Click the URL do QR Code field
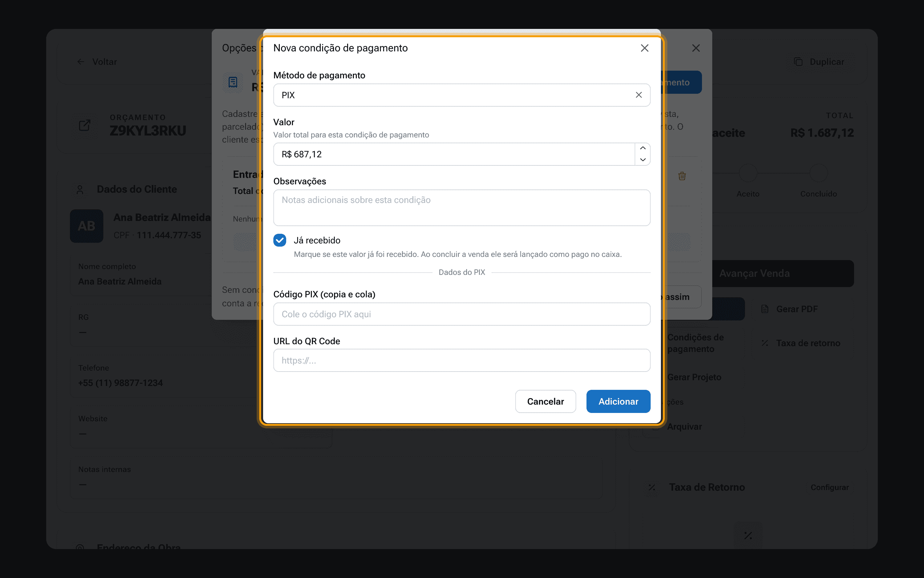 coord(462,361)
